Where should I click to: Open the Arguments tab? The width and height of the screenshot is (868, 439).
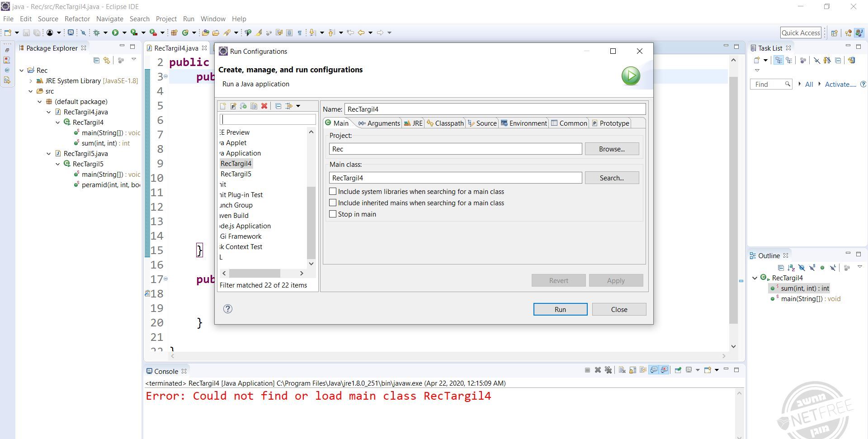[379, 123]
